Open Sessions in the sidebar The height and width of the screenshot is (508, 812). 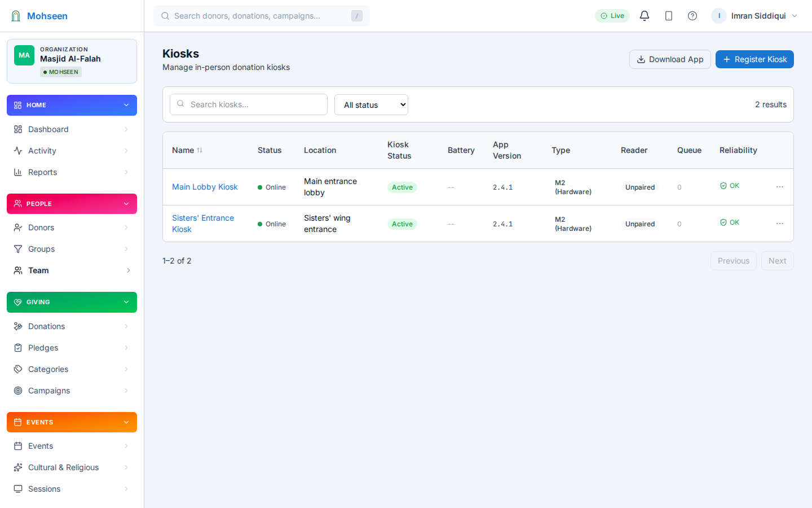72,489
